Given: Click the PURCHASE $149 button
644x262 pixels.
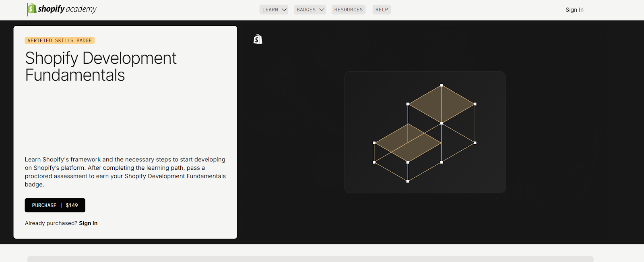Looking at the screenshot, I should (55, 205).
